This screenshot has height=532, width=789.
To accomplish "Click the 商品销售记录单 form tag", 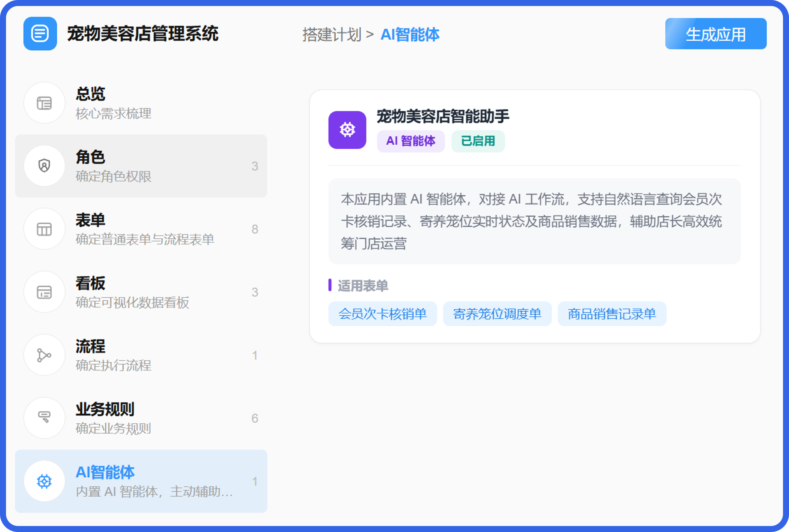I will [x=612, y=314].
